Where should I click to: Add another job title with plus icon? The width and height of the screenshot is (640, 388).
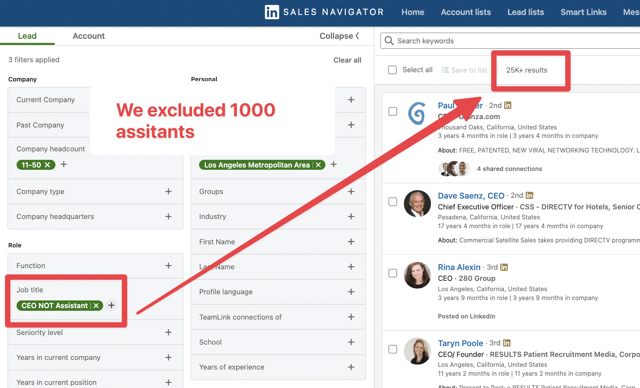pos(111,305)
